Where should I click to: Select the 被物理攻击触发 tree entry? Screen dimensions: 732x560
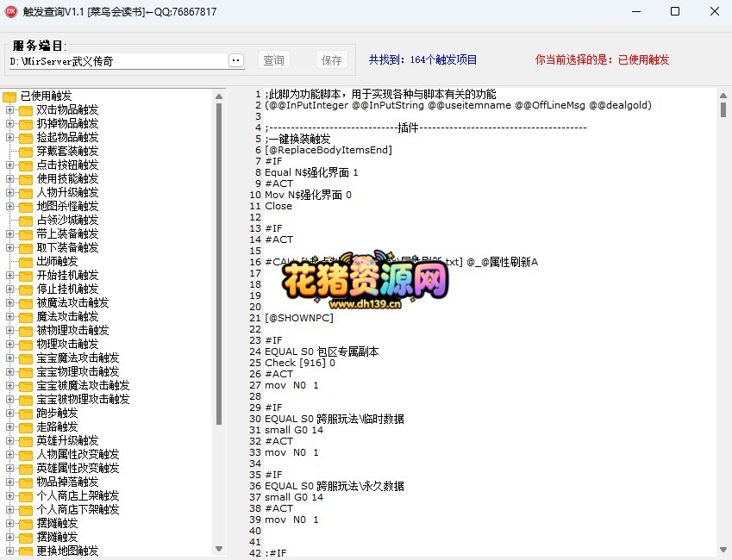(72, 331)
